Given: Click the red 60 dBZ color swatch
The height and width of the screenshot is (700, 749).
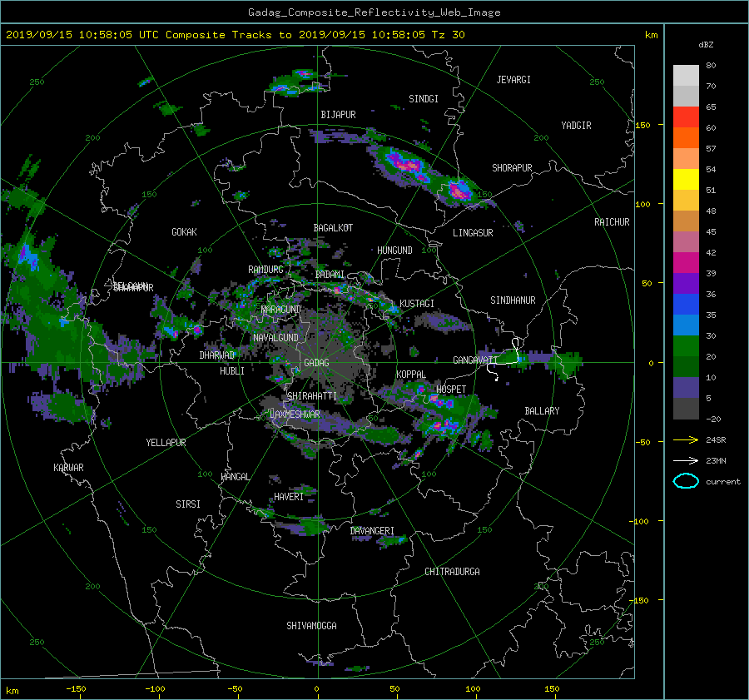Looking at the screenshot, I should (x=686, y=117).
